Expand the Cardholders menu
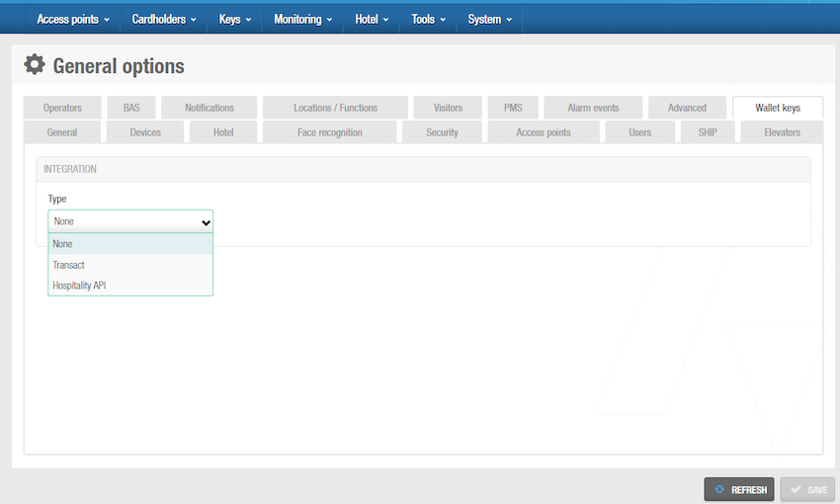This screenshot has width=840, height=504. pos(164,19)
